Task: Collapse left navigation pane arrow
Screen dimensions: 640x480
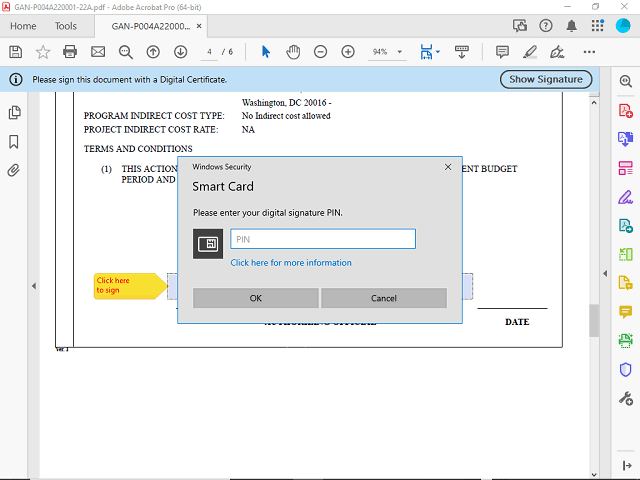Action: tap(34, 286)
